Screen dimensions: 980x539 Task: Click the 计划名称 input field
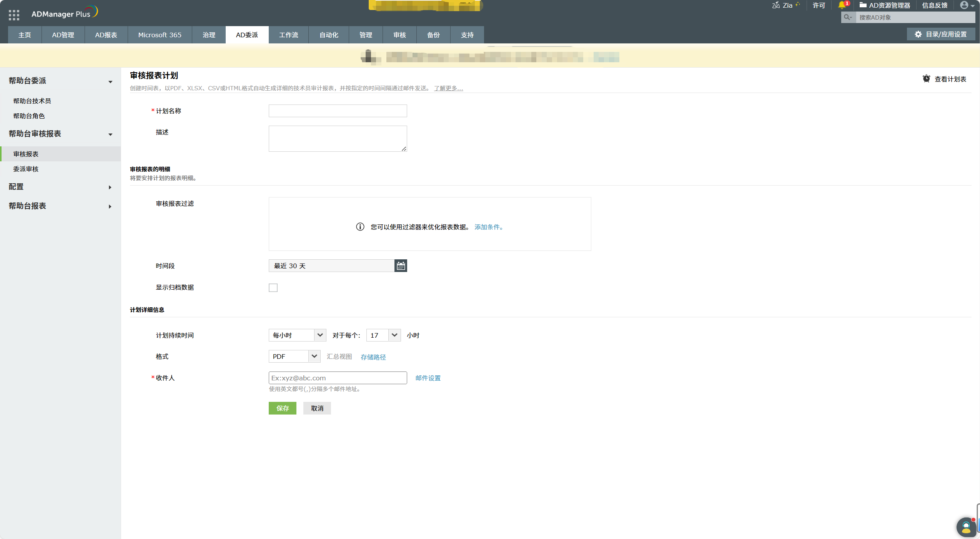338,111
